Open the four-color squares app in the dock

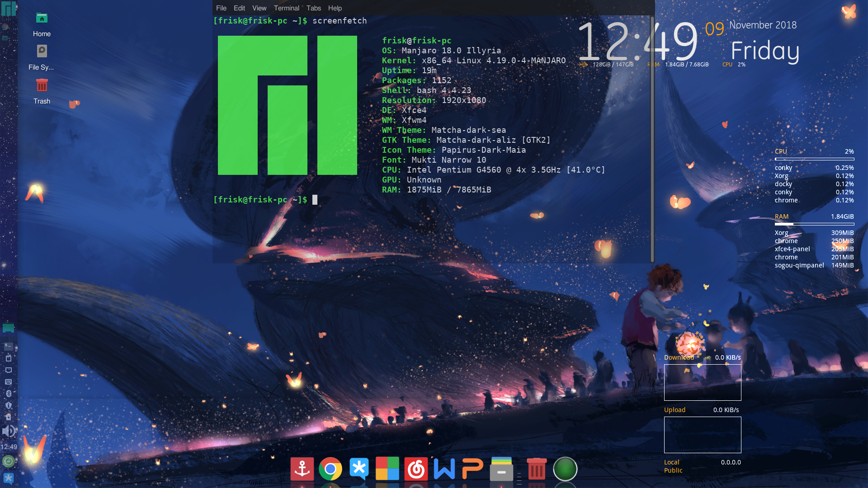[387, 469]
